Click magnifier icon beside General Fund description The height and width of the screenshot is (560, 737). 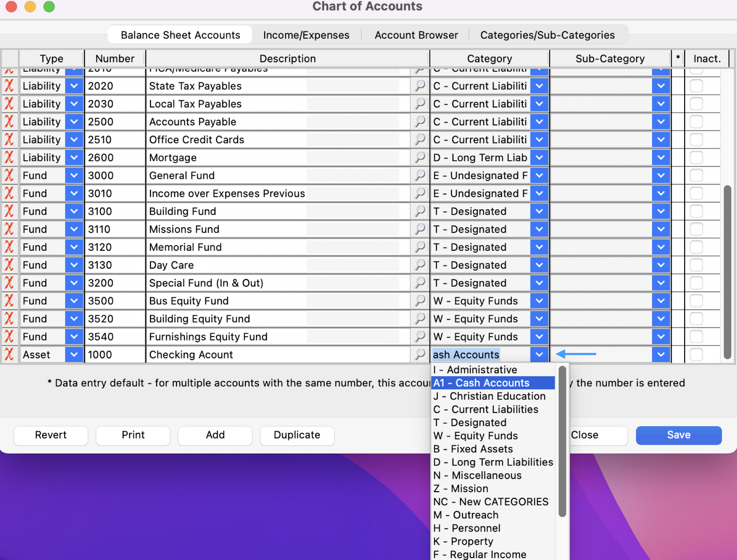(x=420, y=175)
